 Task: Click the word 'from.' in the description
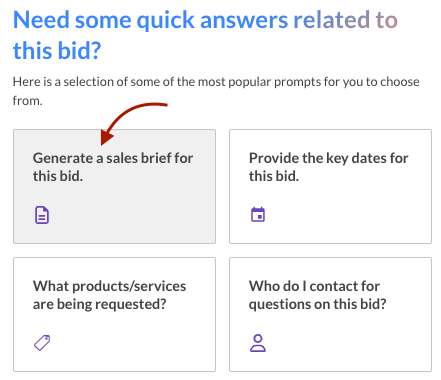tap(27, 100)
